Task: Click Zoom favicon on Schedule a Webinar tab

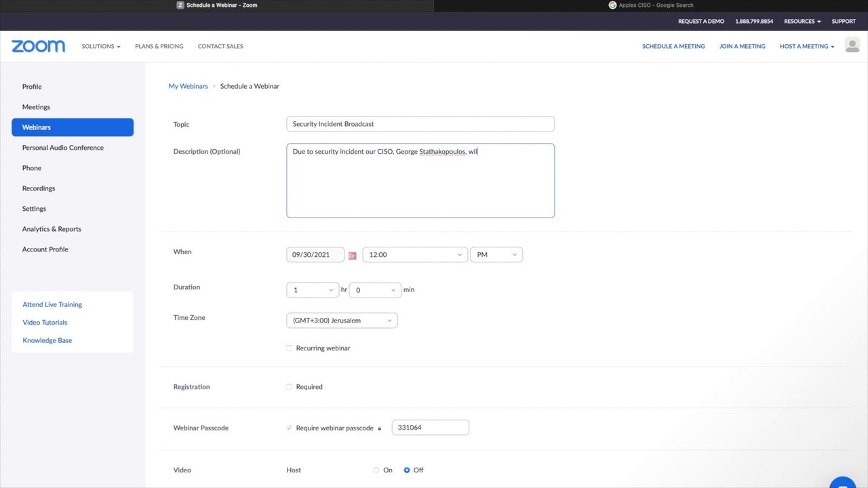Action: pos(180,5)
